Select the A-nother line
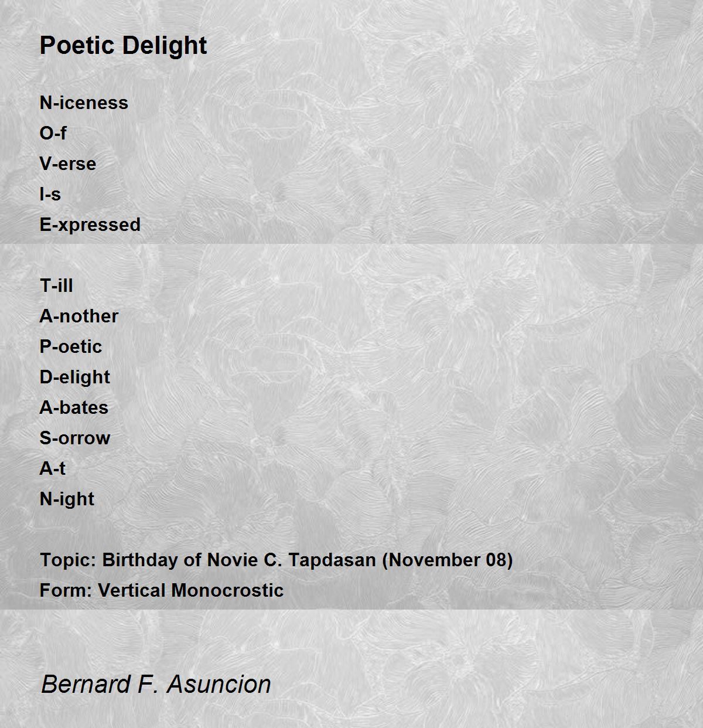The height and width of the screenshot is (728, 703). [79, 316]
